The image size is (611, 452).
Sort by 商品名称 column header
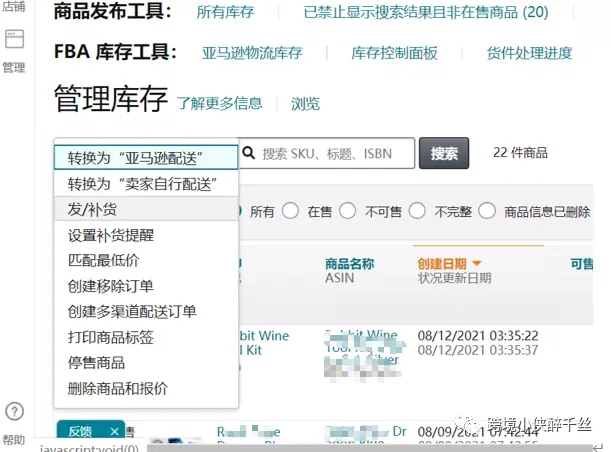(350, 264)
